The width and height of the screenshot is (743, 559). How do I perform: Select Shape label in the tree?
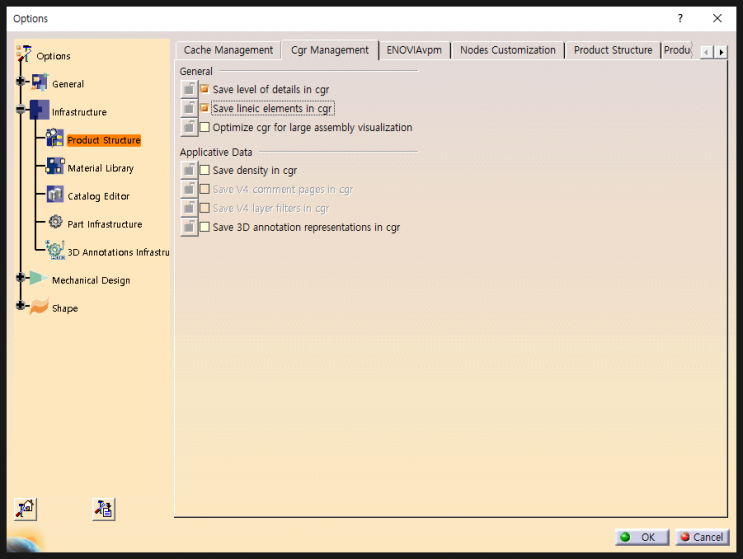tap(65, 308)
